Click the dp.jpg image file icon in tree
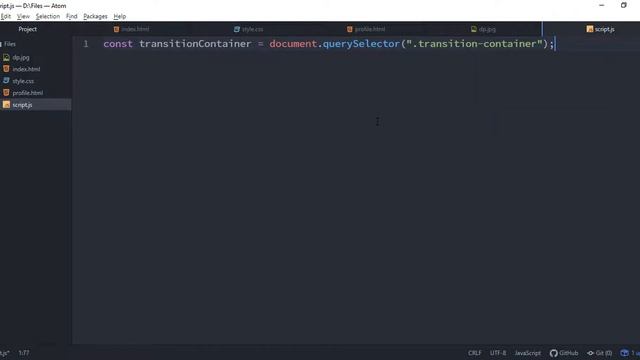 click(x=6, y=58)
